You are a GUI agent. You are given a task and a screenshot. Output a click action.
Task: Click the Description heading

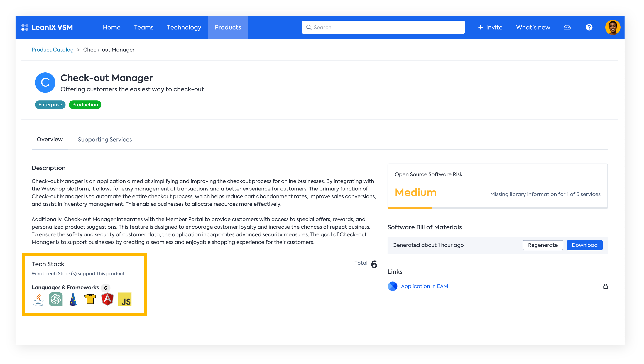(48, 168)
